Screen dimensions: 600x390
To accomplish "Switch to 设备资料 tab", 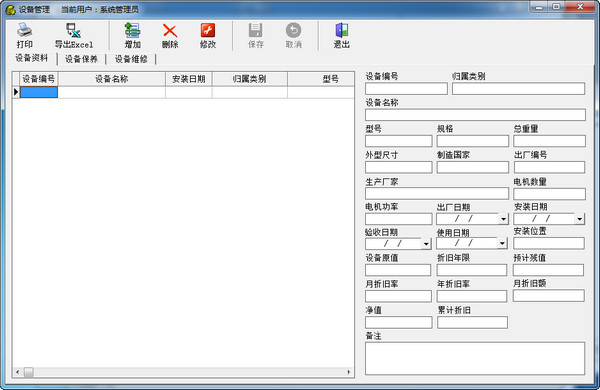I will pyautogui.click(x=32, y=58).
